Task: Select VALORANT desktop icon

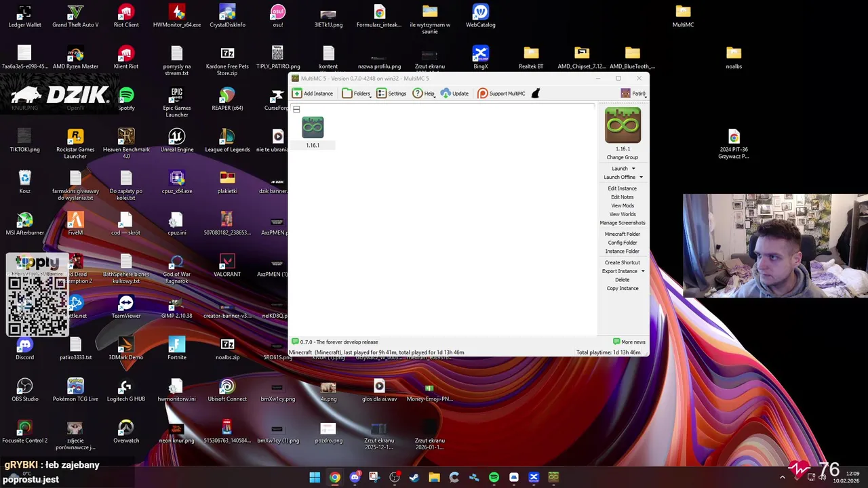Action: pyautogui.click(x=227, y=266)
